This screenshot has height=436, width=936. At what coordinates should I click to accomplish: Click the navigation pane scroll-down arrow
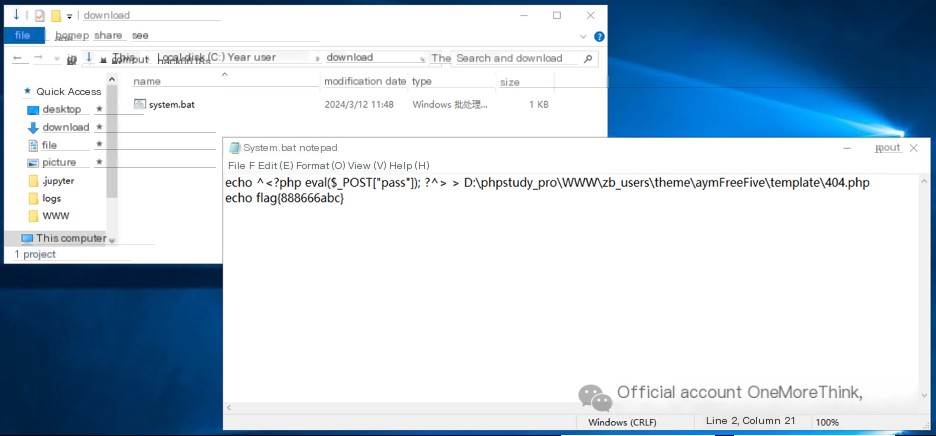[112, 240]
